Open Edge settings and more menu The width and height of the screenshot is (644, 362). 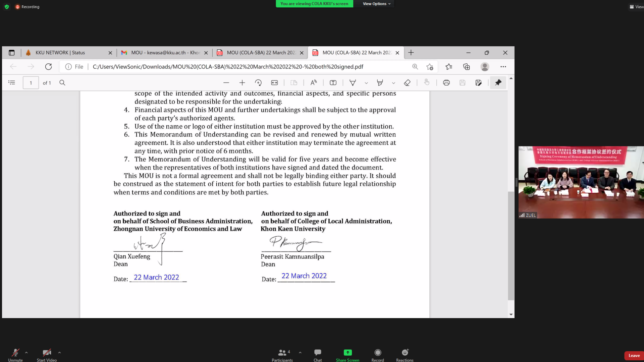(503, 67)
